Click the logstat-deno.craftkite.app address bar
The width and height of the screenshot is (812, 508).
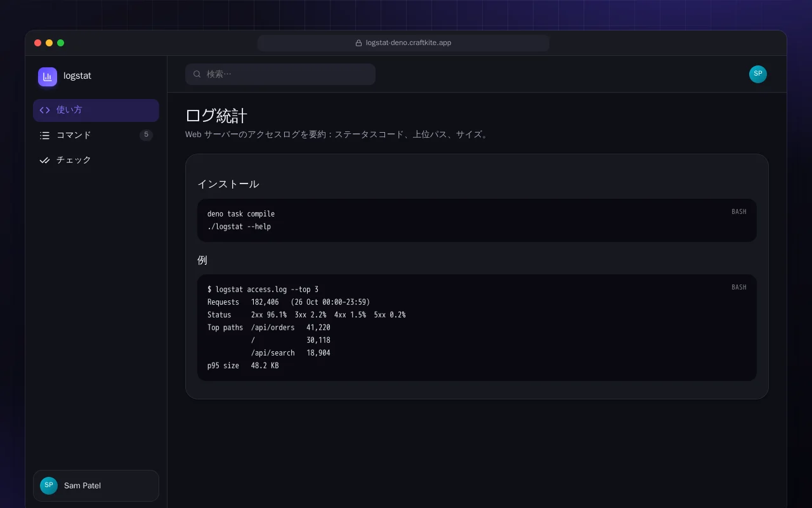click(403, 43)
